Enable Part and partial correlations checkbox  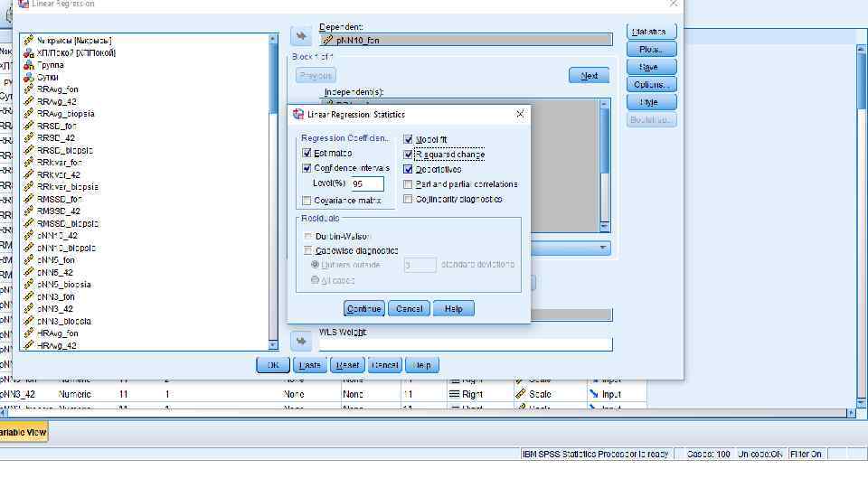[x=408, y=184]
